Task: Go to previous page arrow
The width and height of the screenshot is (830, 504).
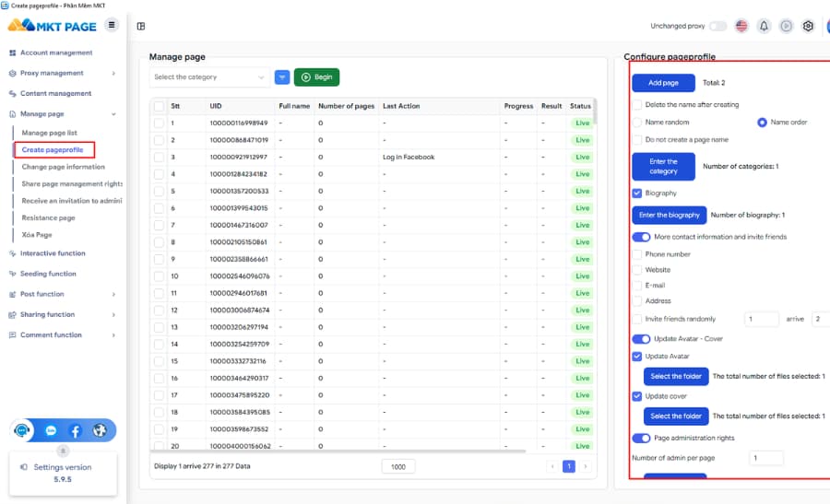Action: pos(552,466)
